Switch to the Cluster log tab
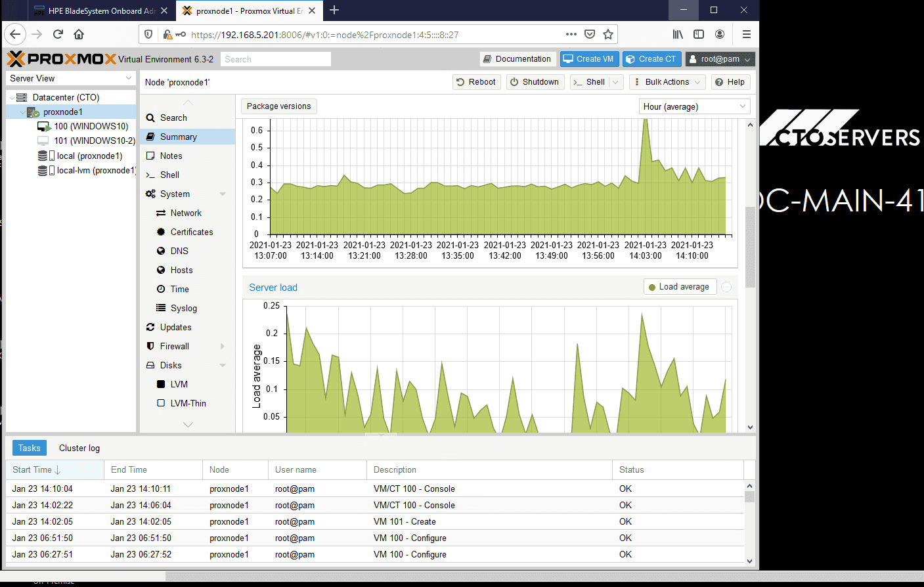This screenshot has width=924, height=587. (79, 448)
